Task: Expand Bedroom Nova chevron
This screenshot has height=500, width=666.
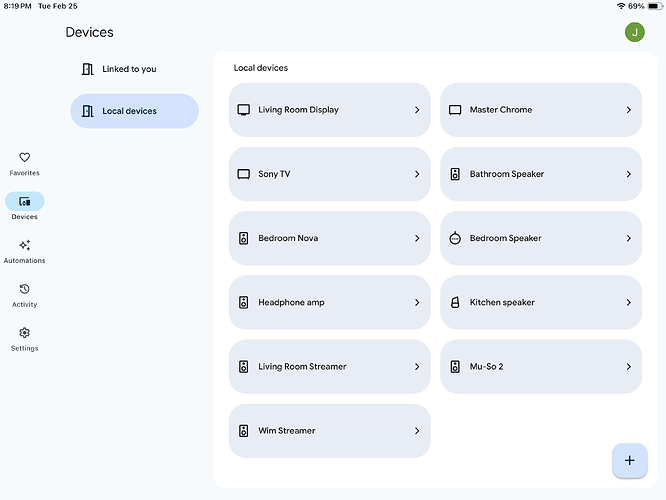Action: coord(417,238)
